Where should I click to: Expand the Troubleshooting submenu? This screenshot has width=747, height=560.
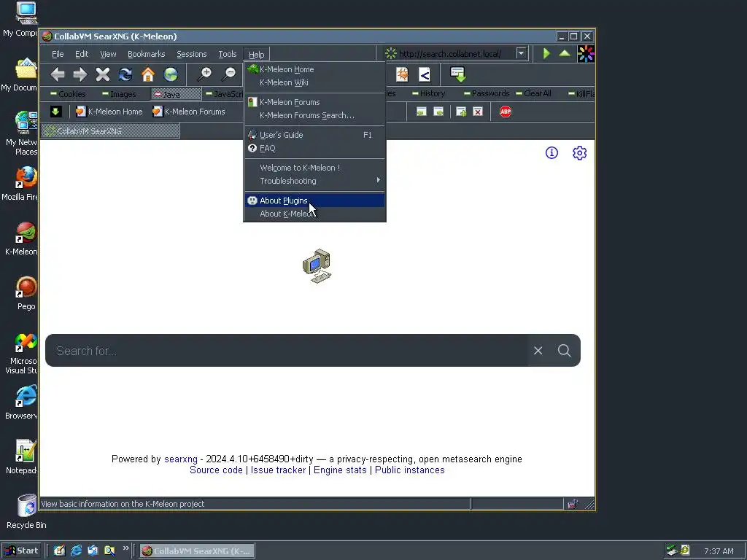(x=314, y=181)
